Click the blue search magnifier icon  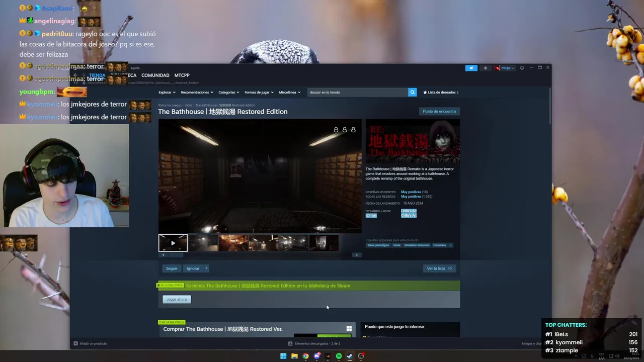pyautogui.click(x=412, y=92)
